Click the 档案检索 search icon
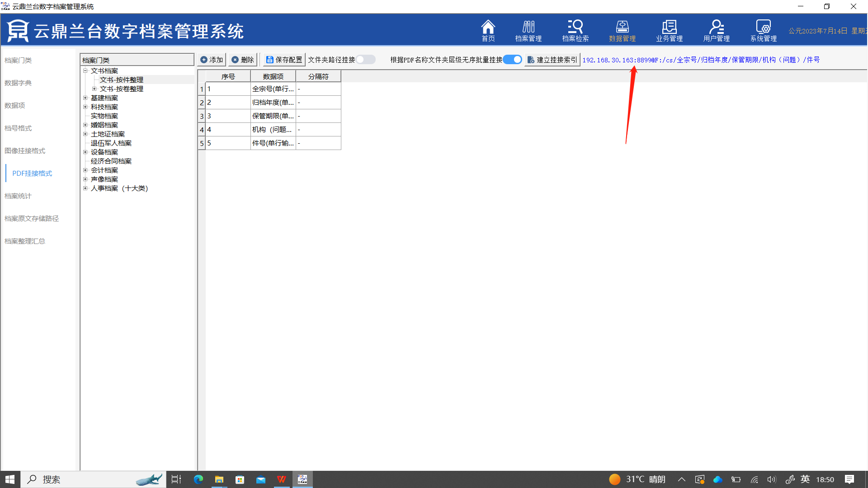This screenshot has height=488, width=868. (575, 30)
